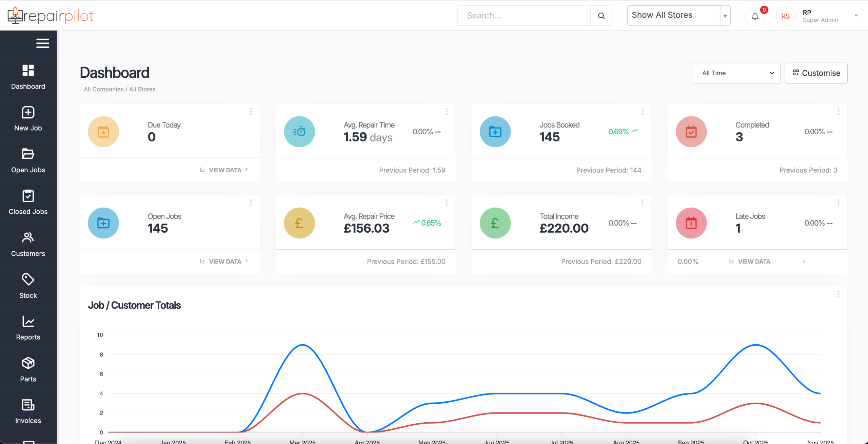
Task: Click the Customise button
Action: pyautogui.click(x=816, y=73)
